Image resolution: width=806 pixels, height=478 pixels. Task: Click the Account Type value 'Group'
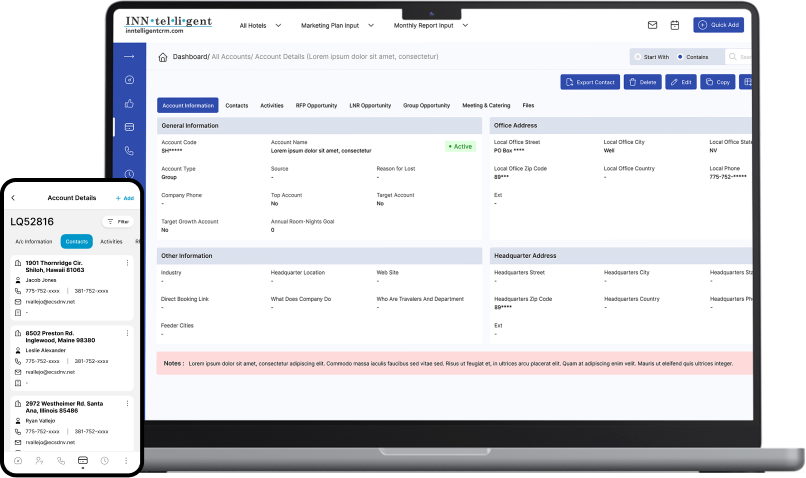click(x=169, y=177)
